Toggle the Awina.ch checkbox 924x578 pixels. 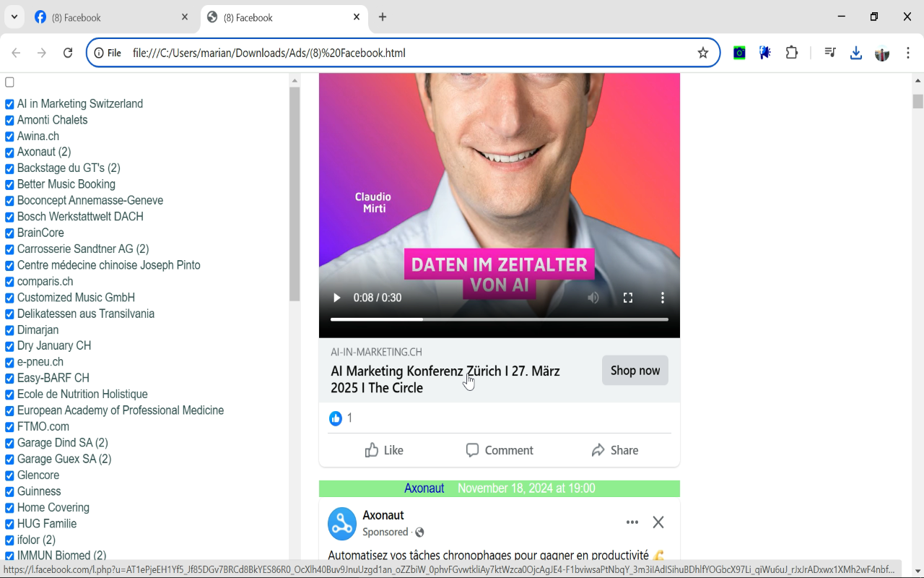(x=9, y=137)
